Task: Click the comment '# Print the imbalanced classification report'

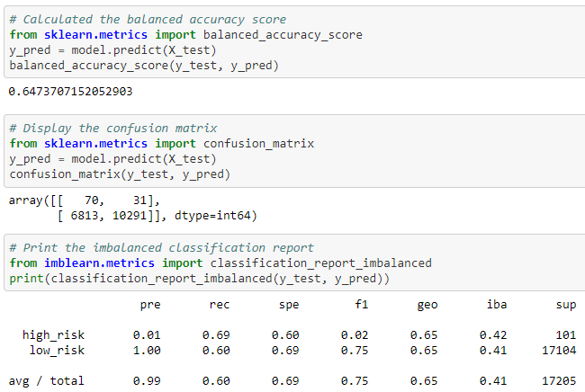Action: tap(161, 248)
